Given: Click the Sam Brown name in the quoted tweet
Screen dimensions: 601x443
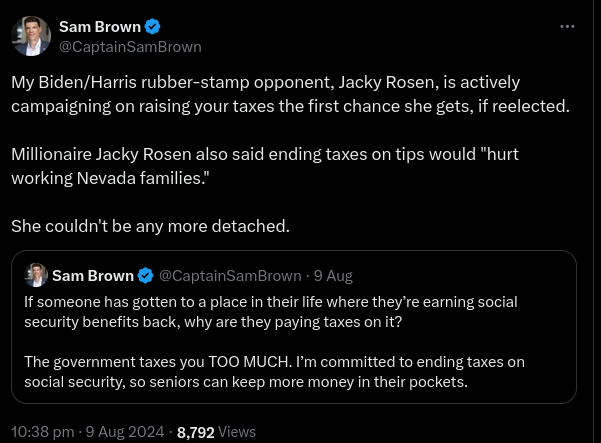Looking at the screenshot, I should (x=93, y=275).
